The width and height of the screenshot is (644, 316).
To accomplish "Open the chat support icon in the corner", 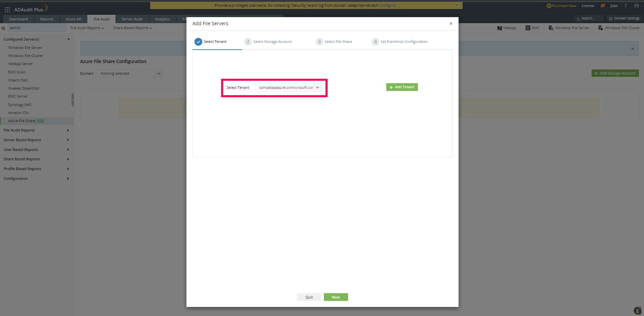I will [x=637, y=310].
